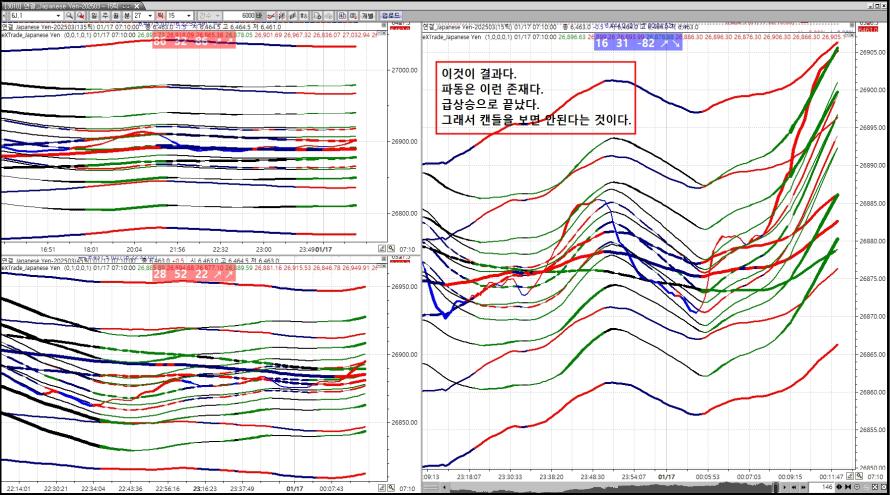
Task: Toggle the 틱 (tick) period button
Action: click(x=160, y=16)
